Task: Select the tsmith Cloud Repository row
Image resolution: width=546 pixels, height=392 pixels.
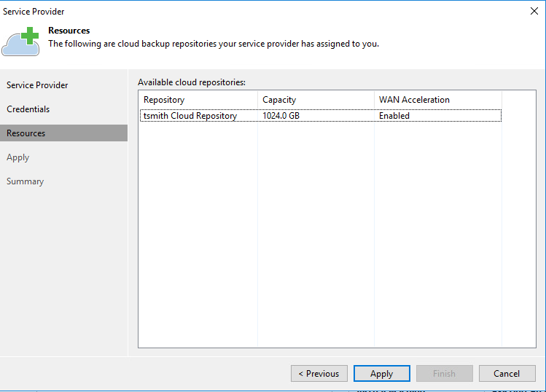Action: 190,116
